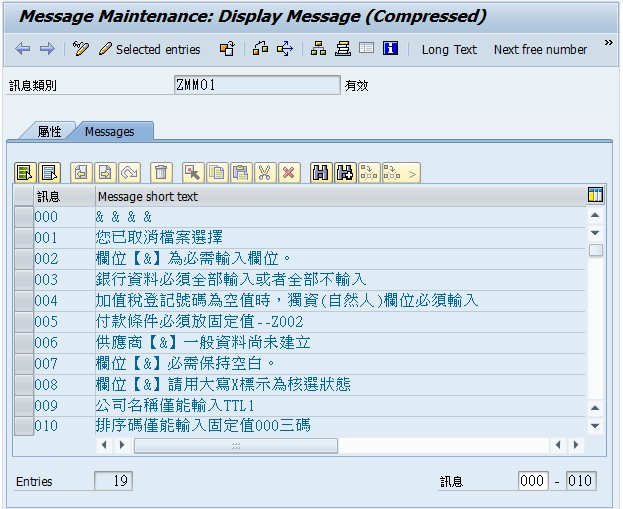The image size is (623, 509).
Task: Select row marker for message 008
Action: coord(23,385)
